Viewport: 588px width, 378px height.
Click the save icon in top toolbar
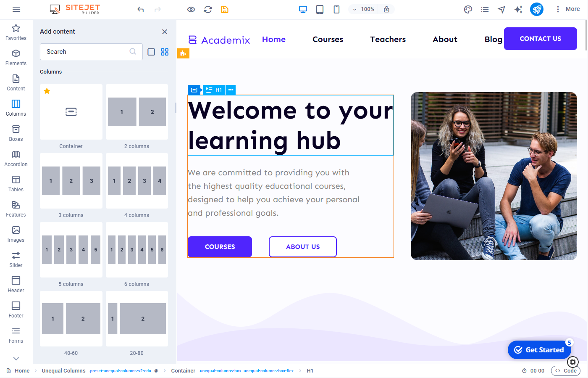(225, 9)
